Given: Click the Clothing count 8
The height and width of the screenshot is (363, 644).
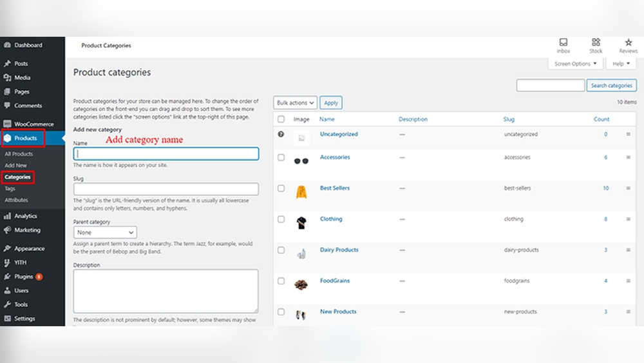Looking at the screenshot, I should 605,219.
